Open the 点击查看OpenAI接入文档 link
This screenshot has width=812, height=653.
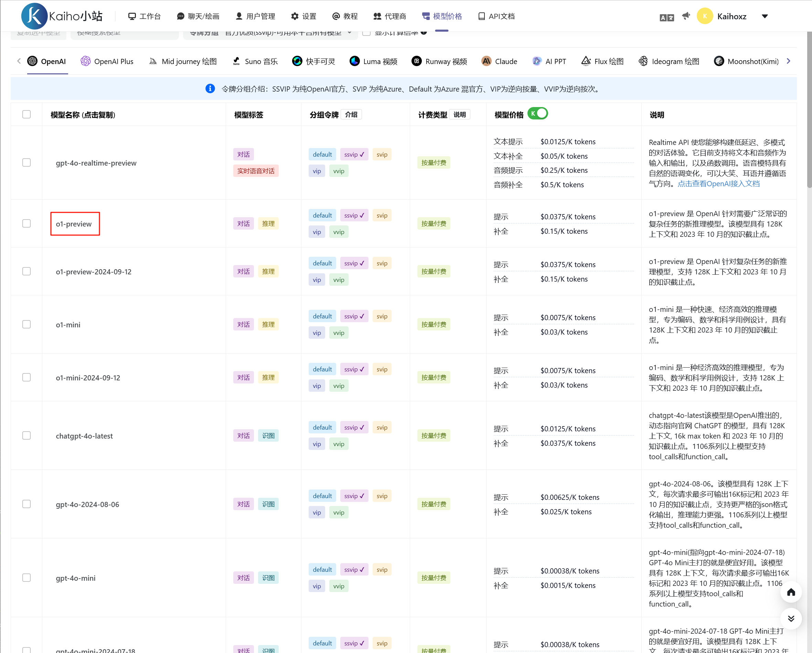point(719,184)
